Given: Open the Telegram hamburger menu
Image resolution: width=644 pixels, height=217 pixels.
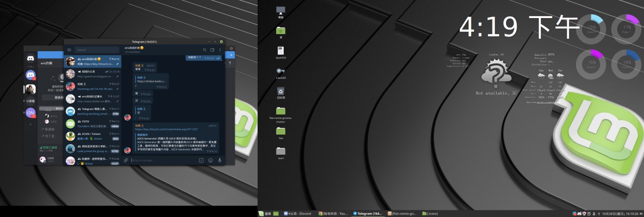Looking at the screenshot, I should (x=69, y=50).
